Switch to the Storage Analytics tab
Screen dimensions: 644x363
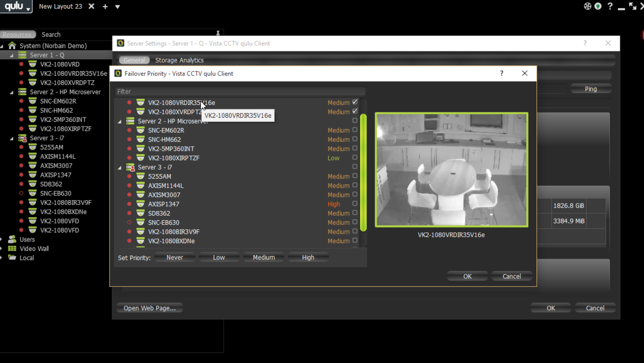179,60
